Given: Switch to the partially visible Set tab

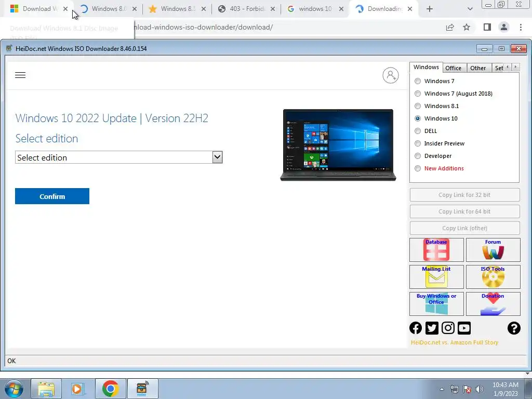Looking at the screenshot, I should click(x=498, y=68).
